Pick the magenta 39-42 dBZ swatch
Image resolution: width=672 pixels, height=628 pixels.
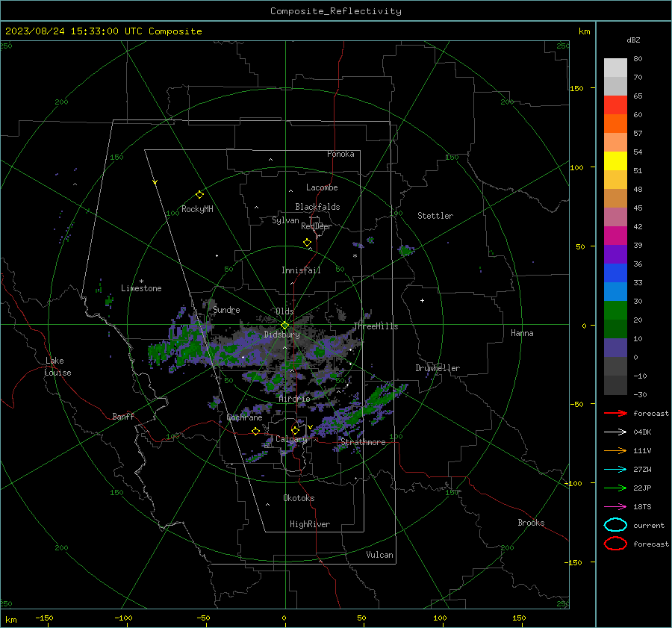615,236
